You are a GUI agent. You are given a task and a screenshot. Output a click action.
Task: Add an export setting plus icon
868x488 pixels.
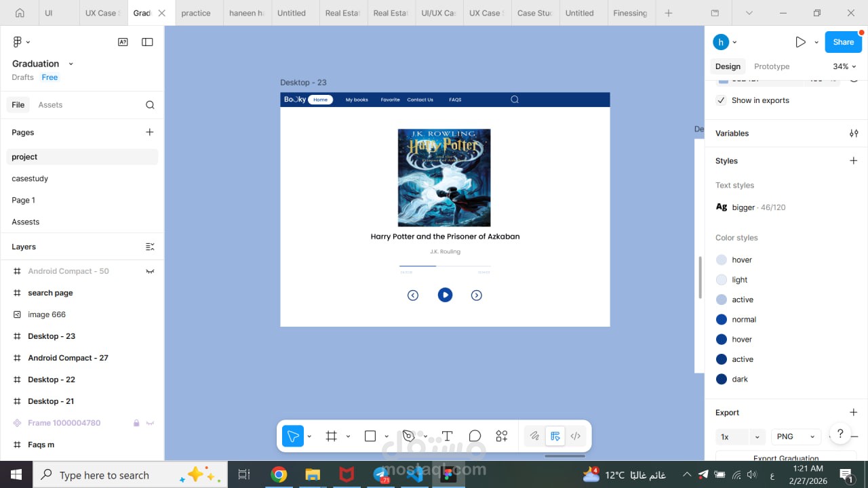pyautogui.click(x=854, y=412)
